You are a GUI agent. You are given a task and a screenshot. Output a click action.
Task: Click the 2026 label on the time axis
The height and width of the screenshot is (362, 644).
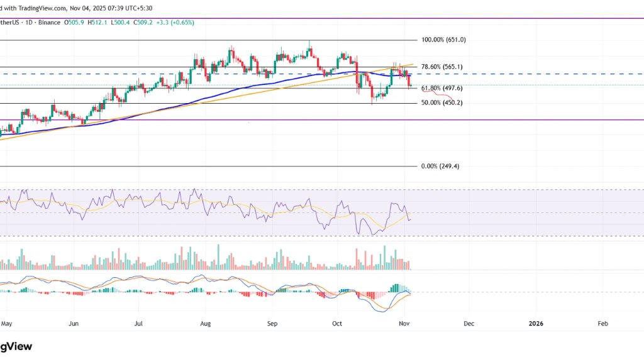pos(536,323)
